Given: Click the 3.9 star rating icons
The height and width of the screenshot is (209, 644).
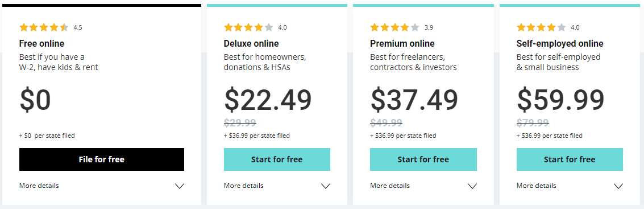Looking at the screenshot, I should coord(394,27).
